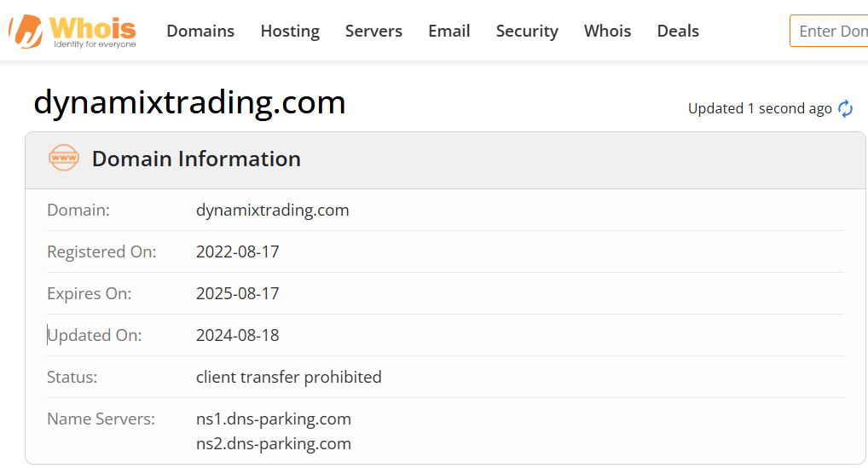
Task: Select name server ns1.dns-parking.com
Action: pos(274,419)
